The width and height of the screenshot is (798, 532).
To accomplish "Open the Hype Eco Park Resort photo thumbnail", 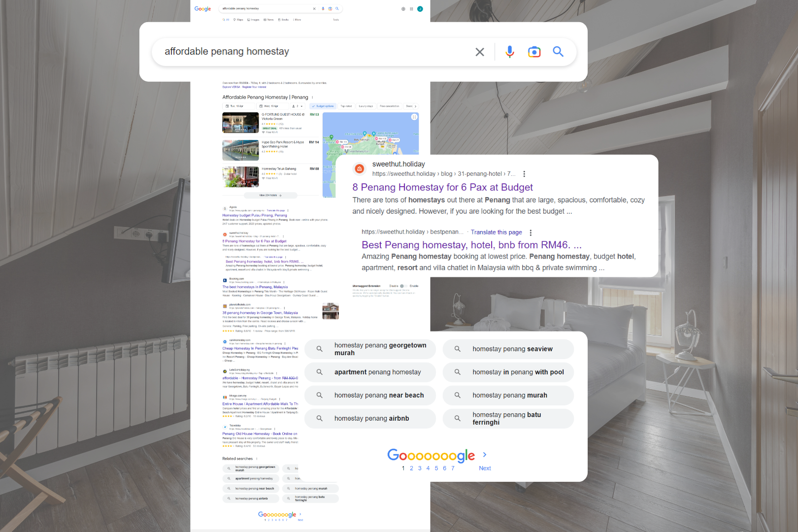I will [240, 150].
